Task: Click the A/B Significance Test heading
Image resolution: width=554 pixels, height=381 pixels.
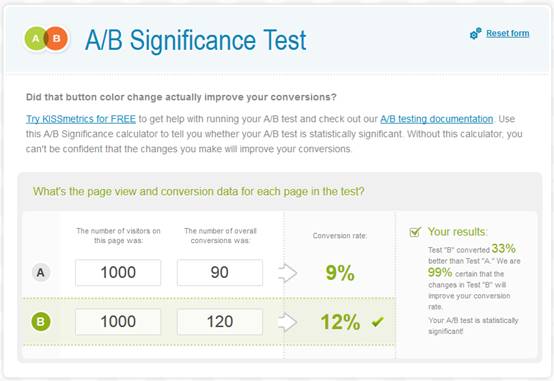Action: (196, 40)
